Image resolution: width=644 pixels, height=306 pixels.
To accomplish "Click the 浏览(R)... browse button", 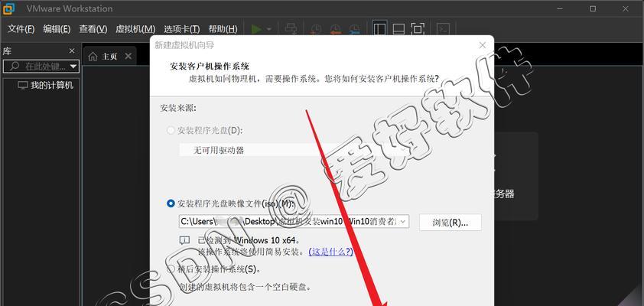I will [450, 222].
